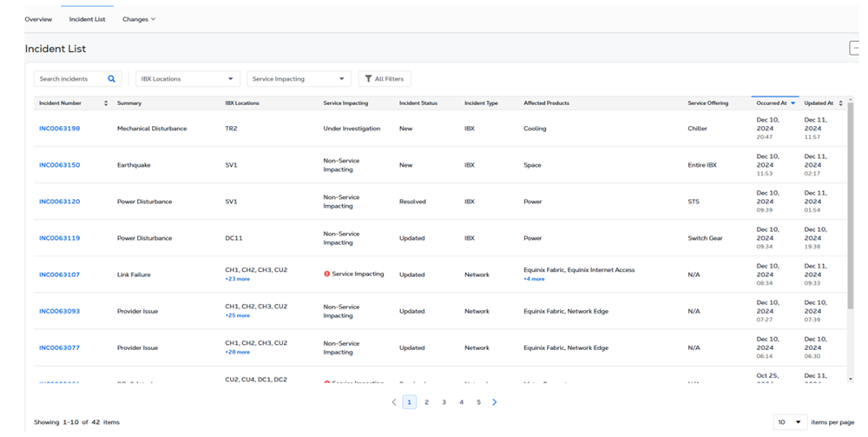This screenshot has width=868, height=437.
Task: Click DC11 location cell
Action: (233, 238)
